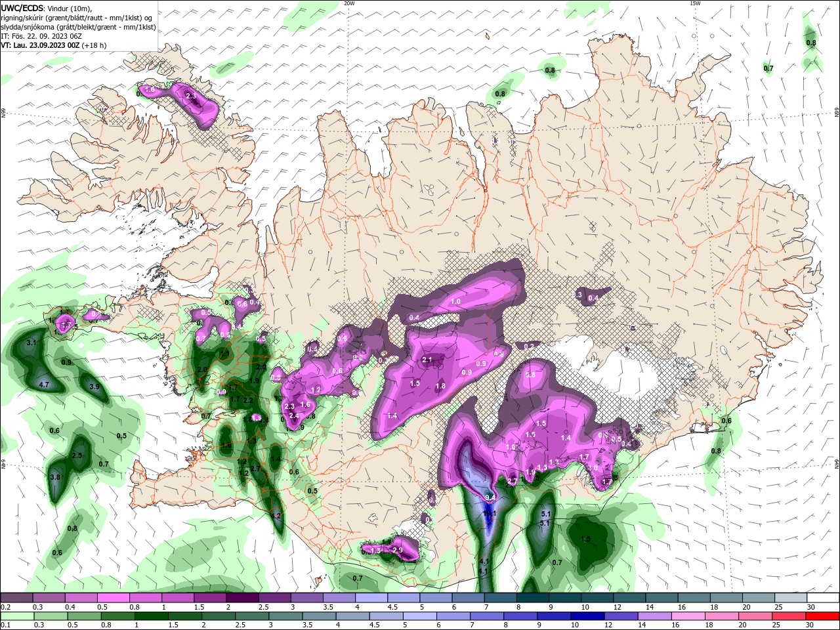The width and height of the screenshot is (840, 630).
Task: Select the light periwinkle snow swatch between 4 and 4.5
Action: click(x=371, y=598)
